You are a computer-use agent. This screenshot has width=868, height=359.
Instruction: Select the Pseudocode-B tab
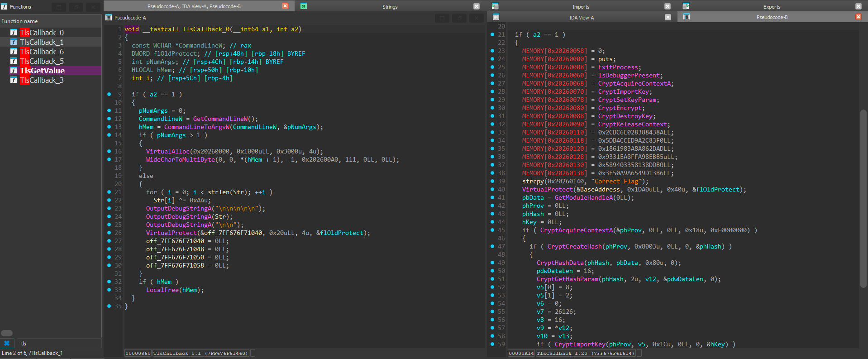coord(772,17)
